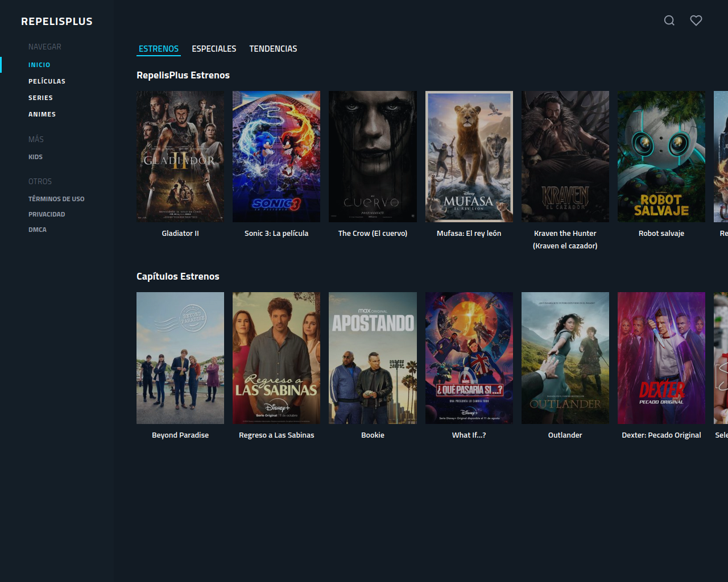Open the Bookie series poster
Screen dimensions: 728x582
click(373, 358)
